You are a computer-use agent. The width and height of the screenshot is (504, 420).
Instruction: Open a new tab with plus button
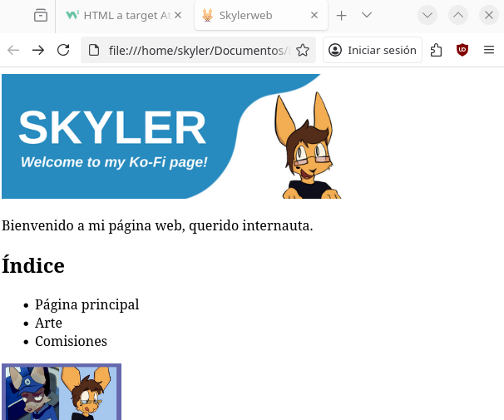[341, 15]
